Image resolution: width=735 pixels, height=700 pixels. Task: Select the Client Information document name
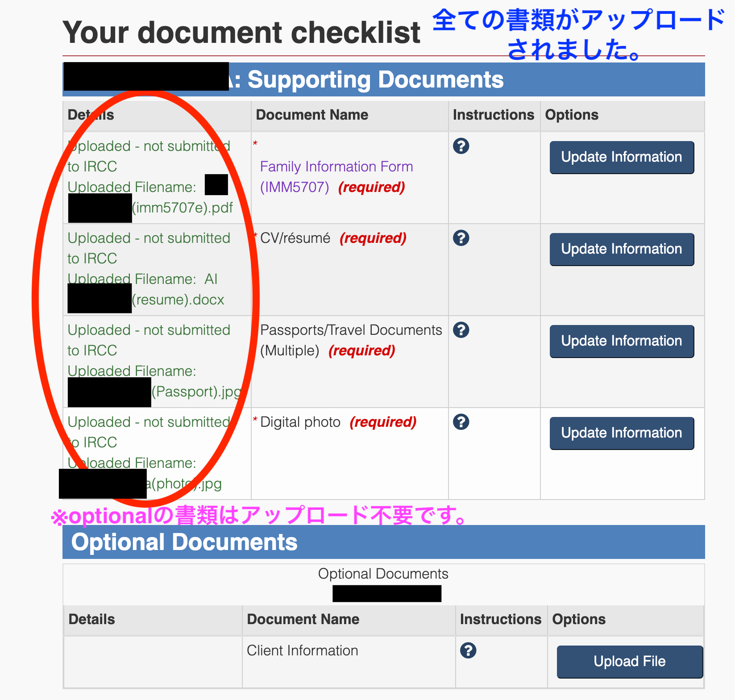[x=302, y=650]
